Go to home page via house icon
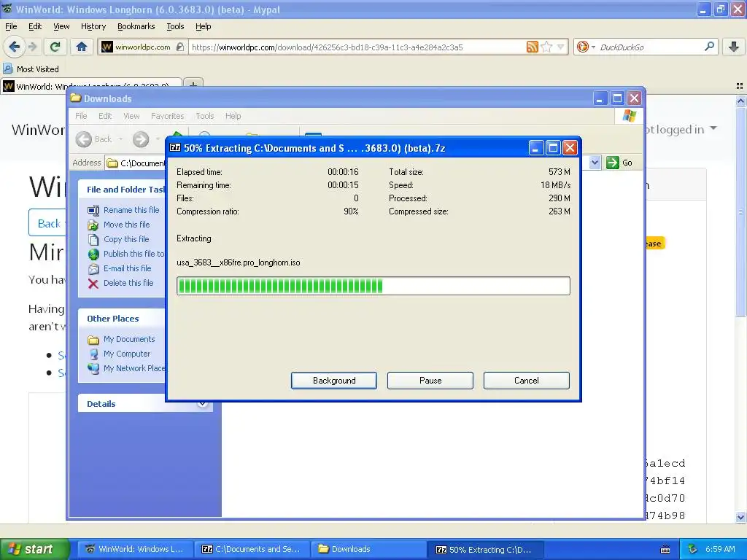 click(x=82, y=47)
